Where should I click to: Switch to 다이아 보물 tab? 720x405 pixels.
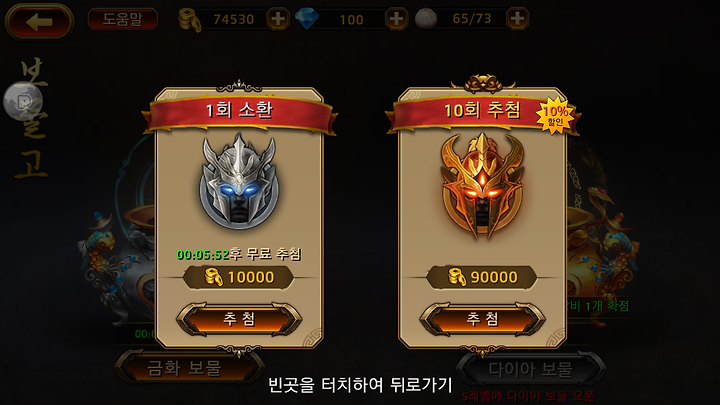(530, 369)
